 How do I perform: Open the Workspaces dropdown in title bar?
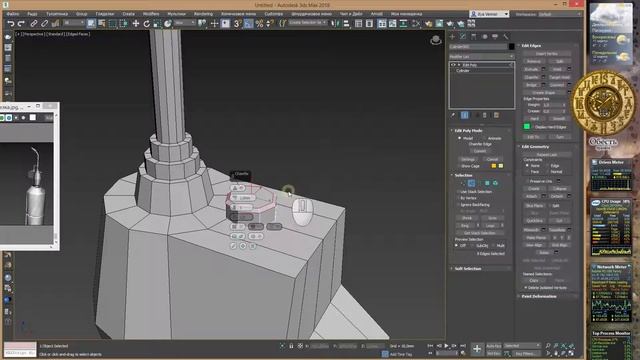[560, 14]
